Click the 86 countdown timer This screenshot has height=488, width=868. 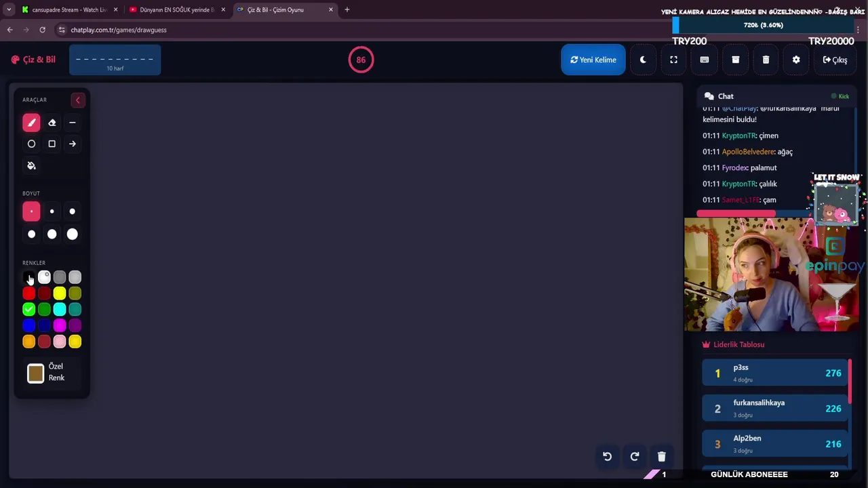[361, 60]
